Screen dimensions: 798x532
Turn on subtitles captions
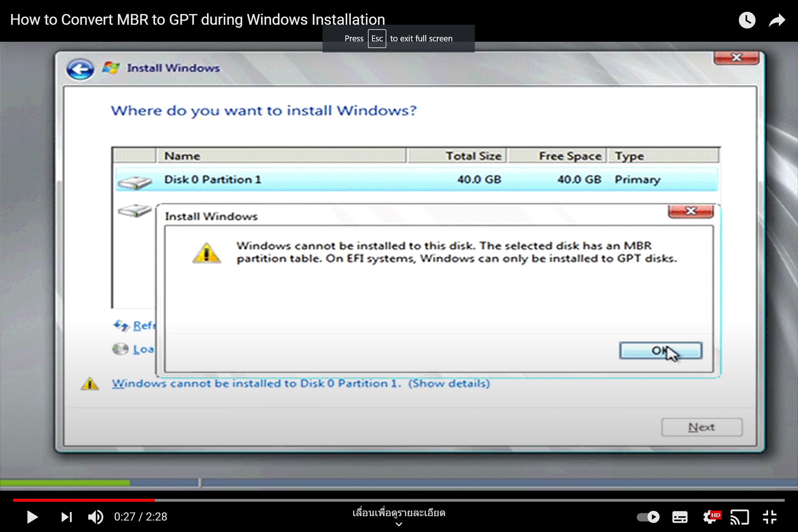[680, 517]
